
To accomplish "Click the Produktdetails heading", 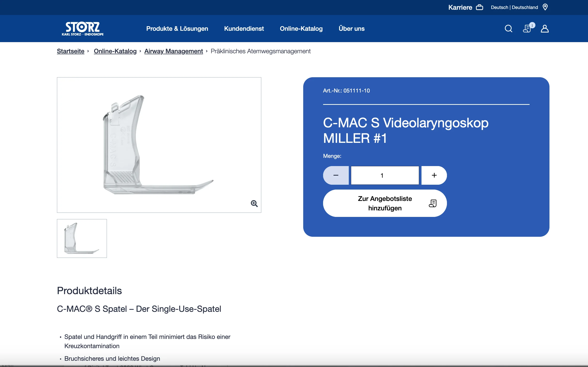I will (89, 291).
